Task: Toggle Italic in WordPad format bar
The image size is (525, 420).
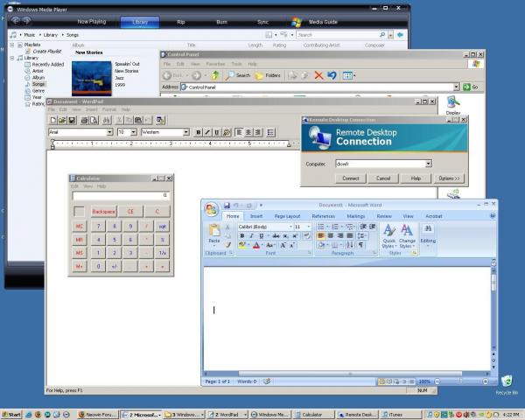Action: click(207, 132)
